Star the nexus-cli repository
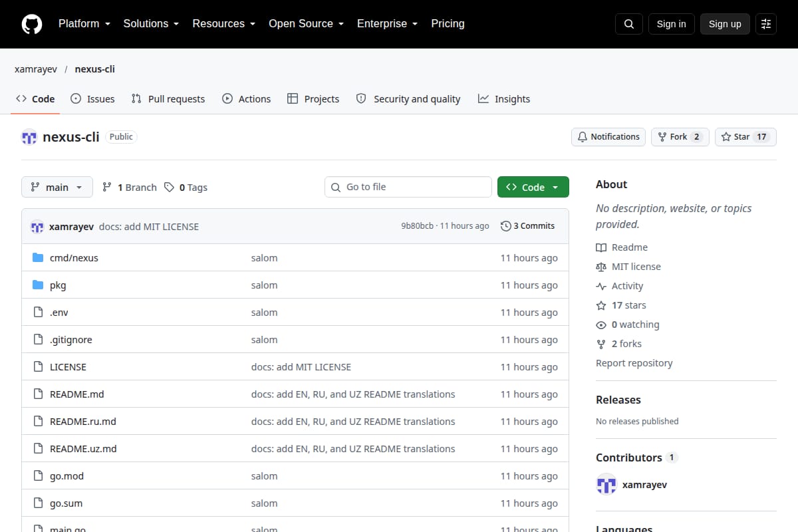This screenshot has width=798, height=532. 745,137
